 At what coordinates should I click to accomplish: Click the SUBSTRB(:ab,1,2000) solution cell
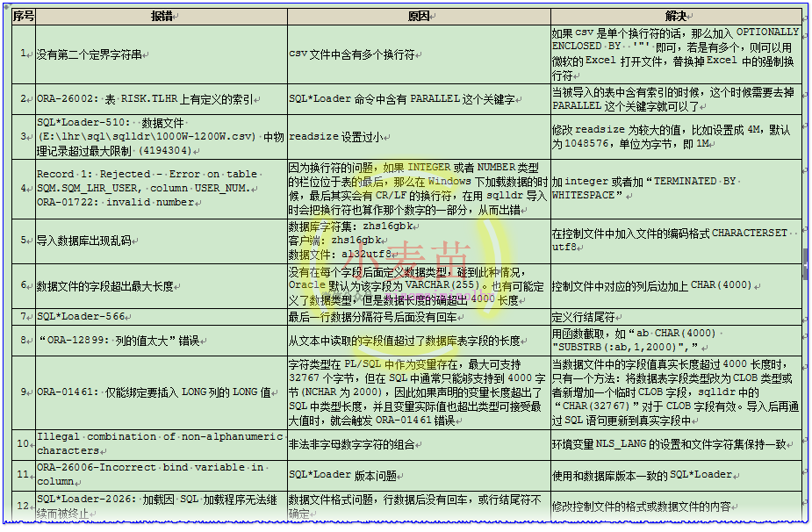pyautogui.click(x=676, y=341)
